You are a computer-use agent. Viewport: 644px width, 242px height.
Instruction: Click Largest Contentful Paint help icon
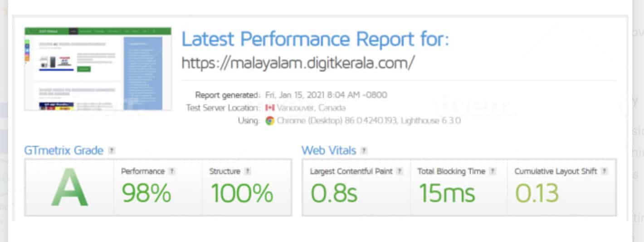coord(400,171)
